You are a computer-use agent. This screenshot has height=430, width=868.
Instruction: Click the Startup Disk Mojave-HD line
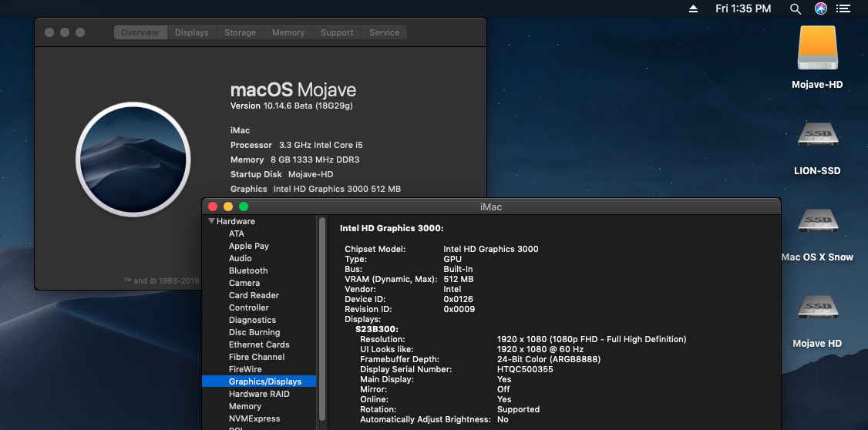click(282, 174)
